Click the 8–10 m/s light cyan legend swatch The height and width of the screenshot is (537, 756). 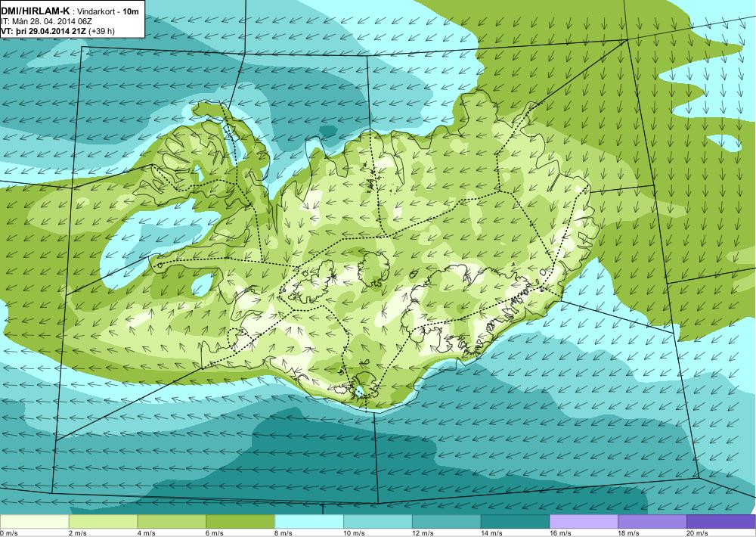point(309,522)
